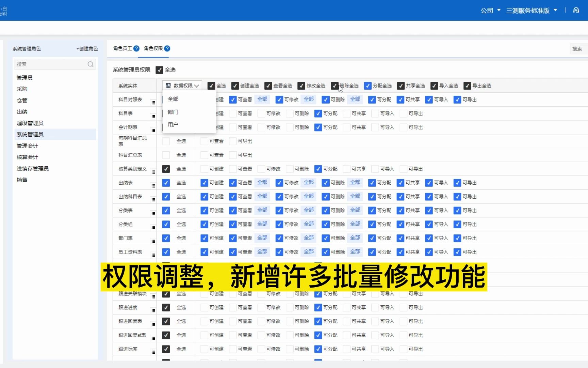Switch to 角色权限 tab
588x368 pixels.
click(153, 48)
